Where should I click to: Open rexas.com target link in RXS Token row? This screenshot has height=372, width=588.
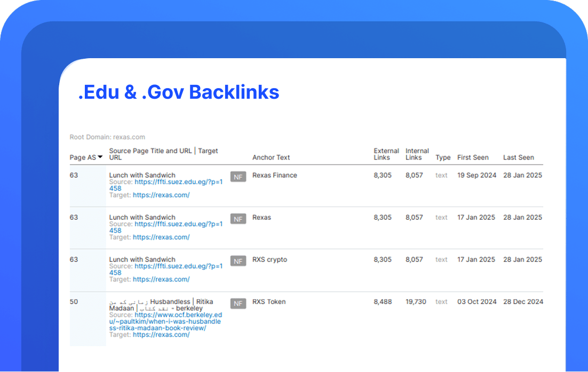(161, 335)
